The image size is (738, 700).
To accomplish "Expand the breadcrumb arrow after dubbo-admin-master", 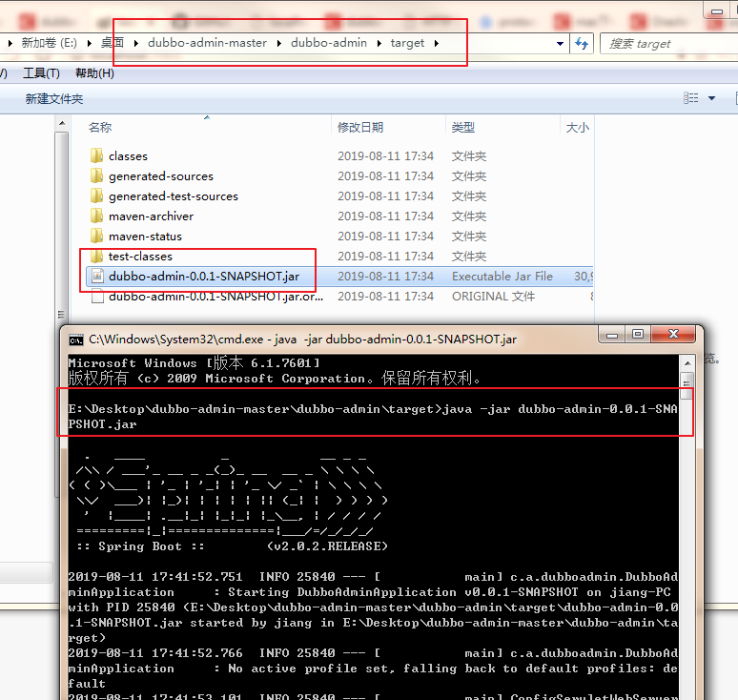I will click(279, 43).
